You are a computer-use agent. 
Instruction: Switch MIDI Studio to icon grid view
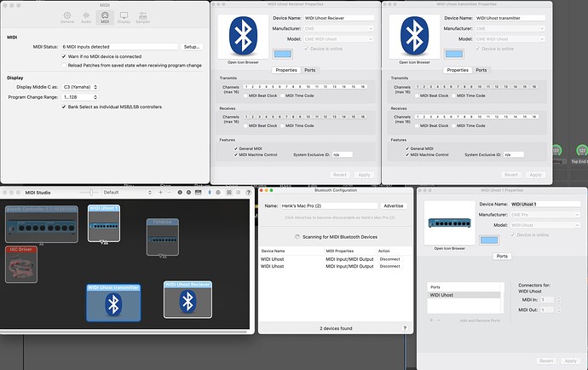click(x=228, y=193)
